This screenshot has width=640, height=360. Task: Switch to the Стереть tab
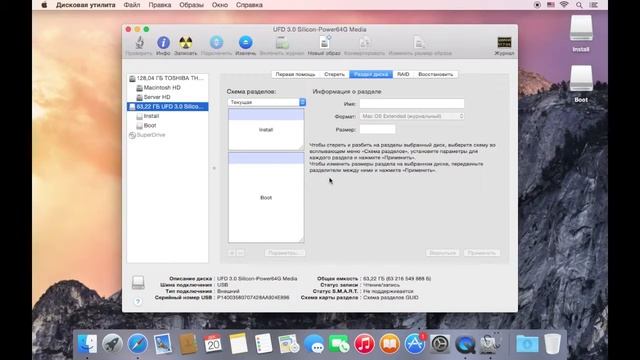point(334,74)
